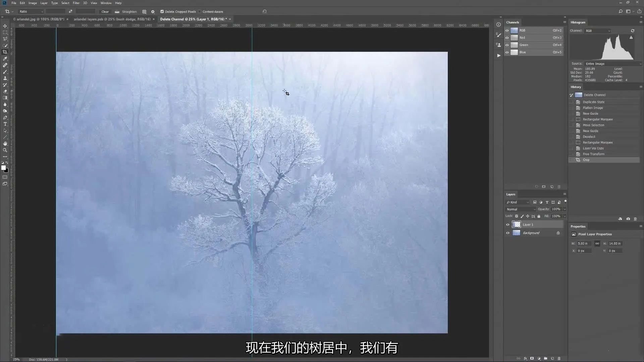Click the Clear button in toolbar
Image resolution: width=644 pixels, height=362 pixels.
[x=105, y=11]
